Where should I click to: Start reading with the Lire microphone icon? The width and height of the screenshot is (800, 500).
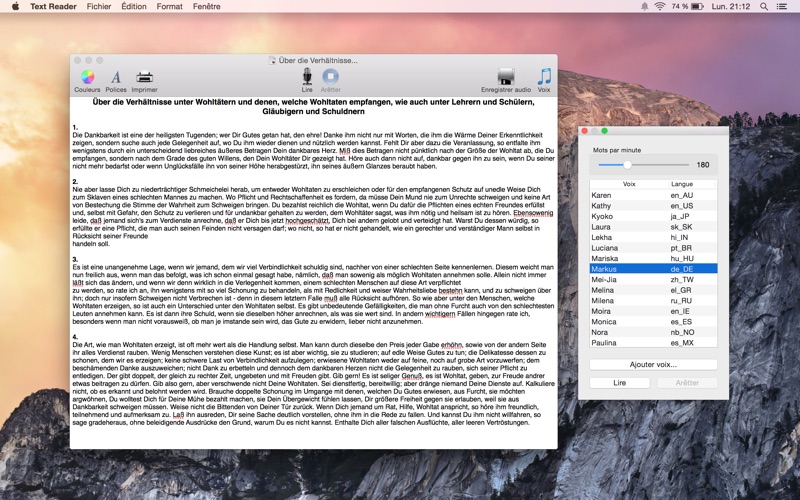[x=307, y=77]
